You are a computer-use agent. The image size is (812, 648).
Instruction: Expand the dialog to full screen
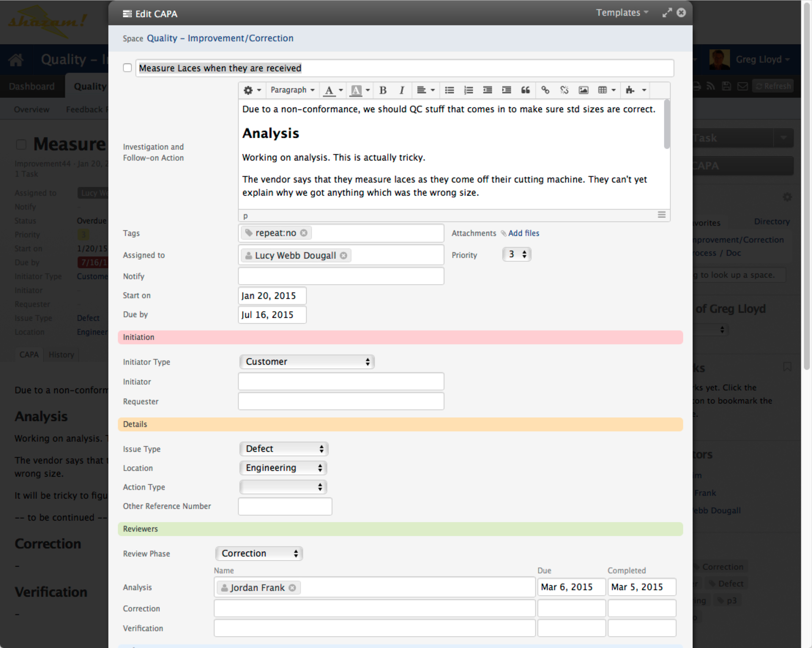click(x=667, y=13)
